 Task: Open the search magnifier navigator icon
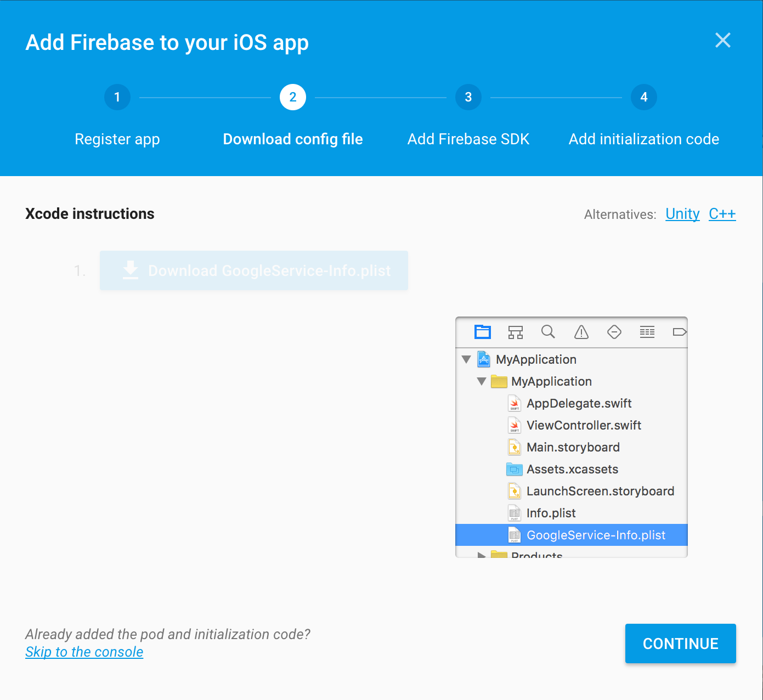[548, 331]
